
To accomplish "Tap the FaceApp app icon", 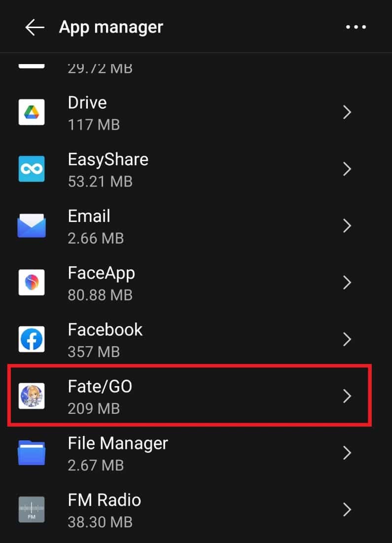I will pos(32,282).
